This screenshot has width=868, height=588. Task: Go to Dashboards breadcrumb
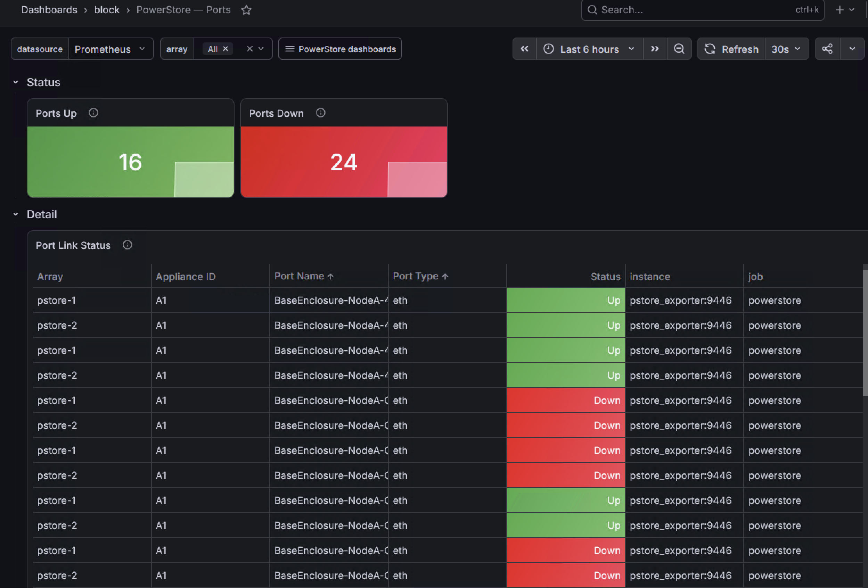(x=49, y=10)
